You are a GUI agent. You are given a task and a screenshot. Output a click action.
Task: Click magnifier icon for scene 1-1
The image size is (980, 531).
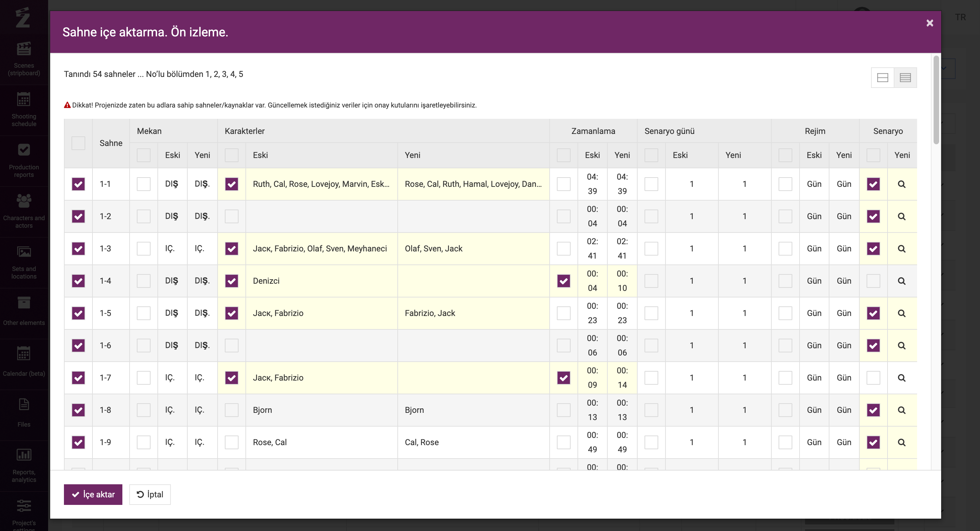(x=901, y=184)
